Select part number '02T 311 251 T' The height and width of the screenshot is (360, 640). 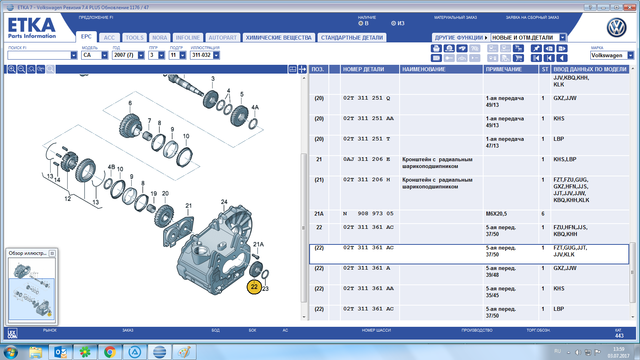[367, 139]
